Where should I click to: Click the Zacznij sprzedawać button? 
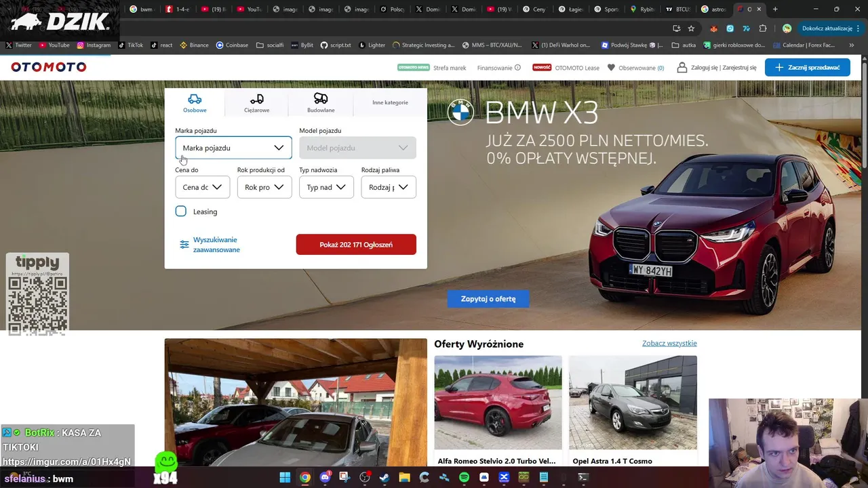coord(808,68)
